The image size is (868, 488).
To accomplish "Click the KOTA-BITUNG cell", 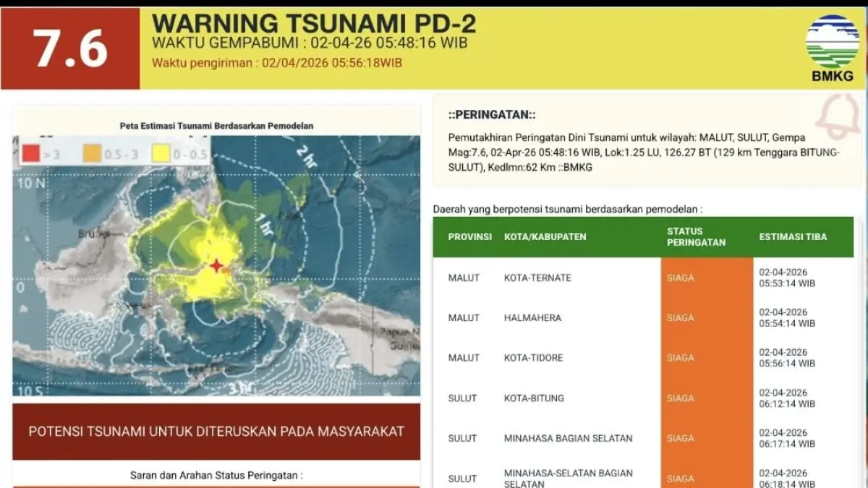I will pos(534,398).
